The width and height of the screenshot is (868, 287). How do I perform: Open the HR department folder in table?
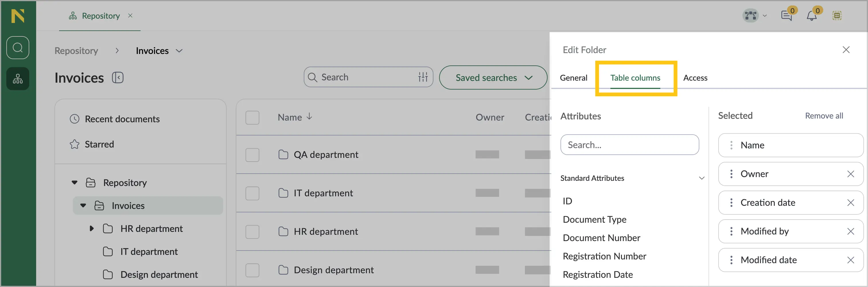click(326, 232)
